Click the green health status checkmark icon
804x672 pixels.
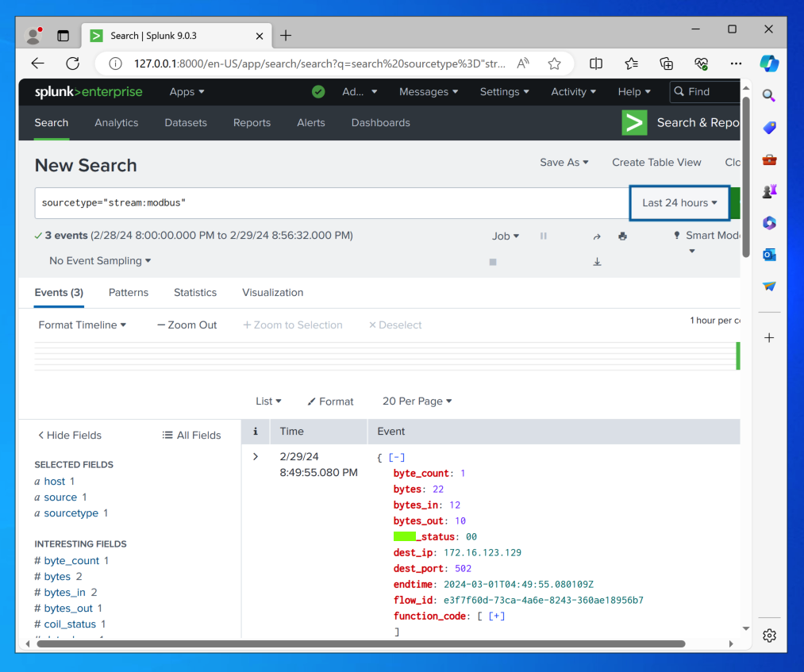[x=318, y=92]
